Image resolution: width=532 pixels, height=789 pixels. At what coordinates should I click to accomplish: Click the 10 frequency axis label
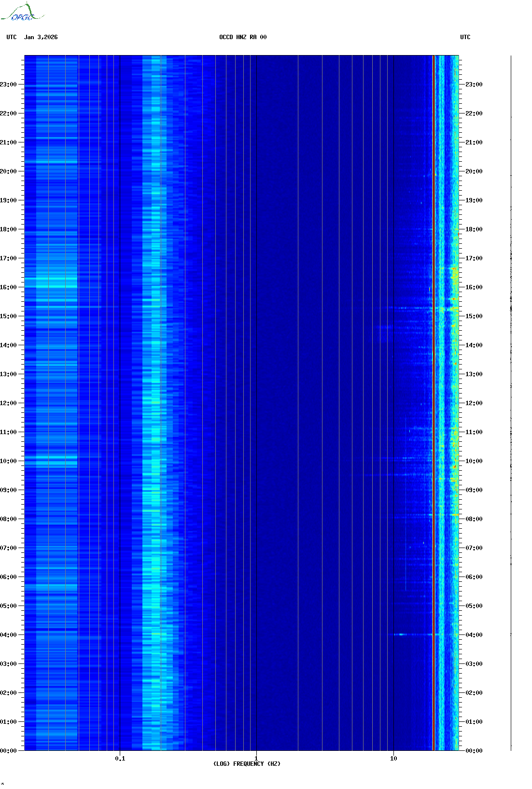393,759
